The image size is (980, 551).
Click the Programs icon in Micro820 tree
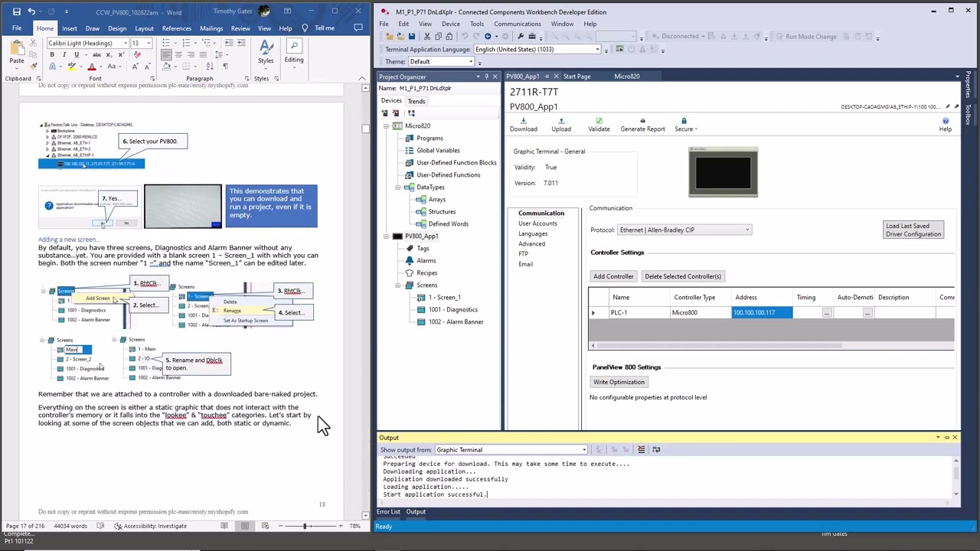point(410,138)
